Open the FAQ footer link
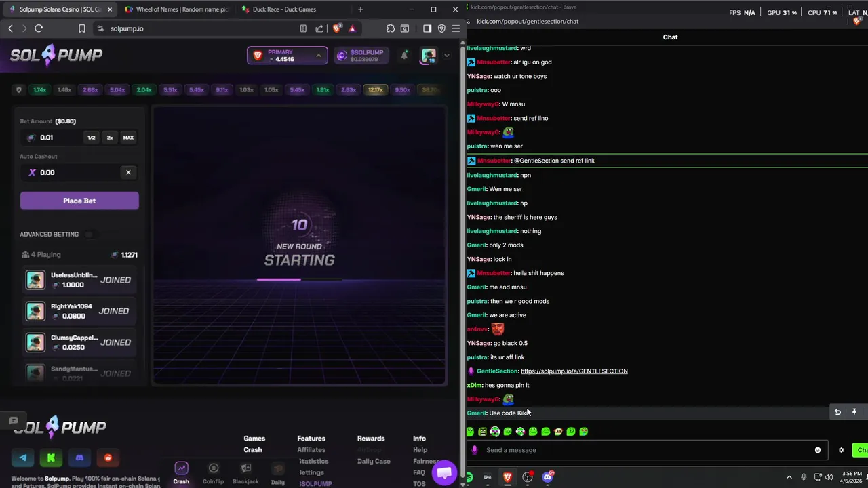Screen dimensions: 868x488 pos(419,472)
